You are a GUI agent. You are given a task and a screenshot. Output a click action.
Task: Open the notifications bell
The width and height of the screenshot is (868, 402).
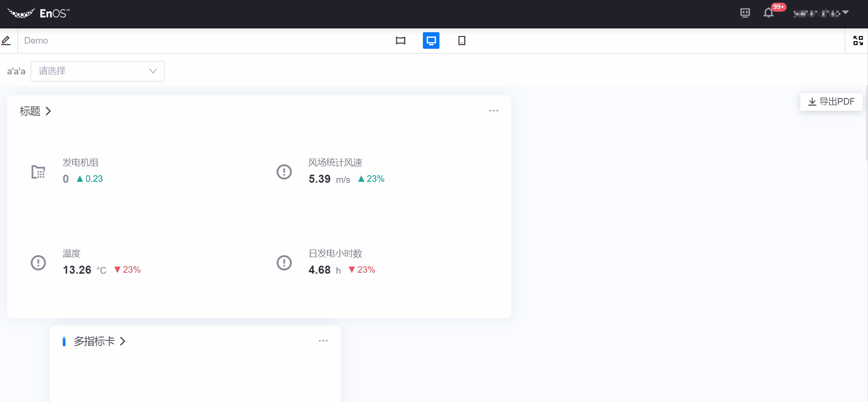click(x=769, y=13)
